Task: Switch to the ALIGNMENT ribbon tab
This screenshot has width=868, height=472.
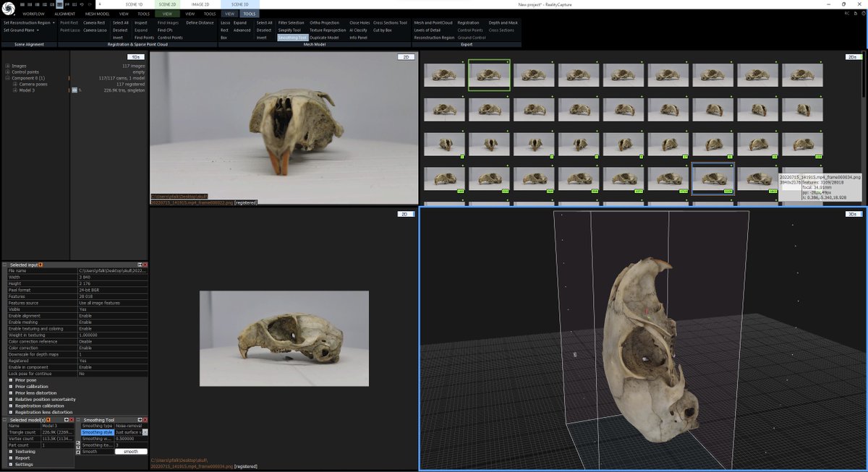Action: [x=64, y=14]
